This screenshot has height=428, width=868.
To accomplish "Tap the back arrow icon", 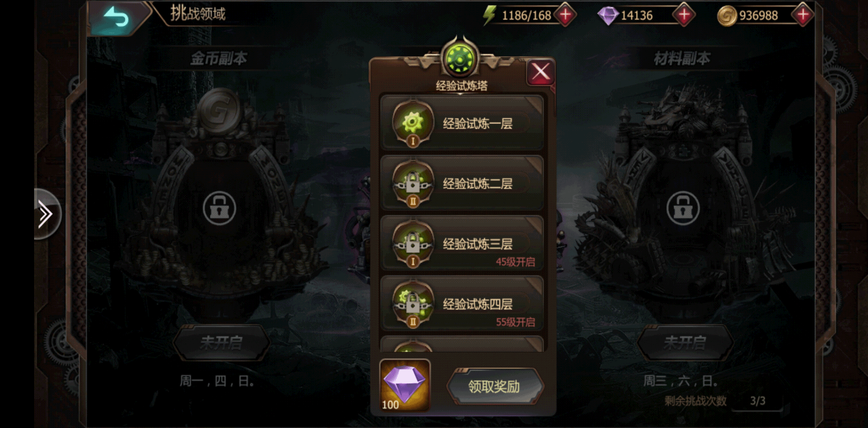I will coord(117,18).
